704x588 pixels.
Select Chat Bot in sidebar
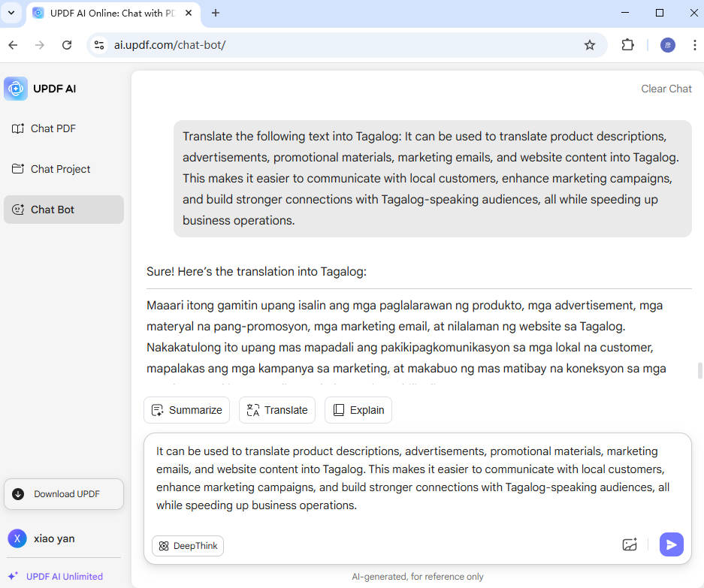(x=63, y=210)
